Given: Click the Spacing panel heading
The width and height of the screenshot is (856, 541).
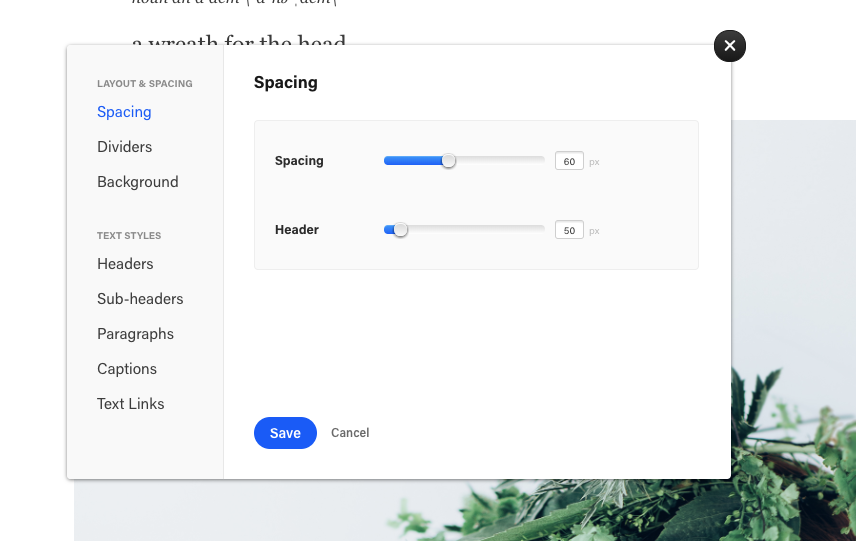Looking at the screenshot, I should click(286, 82).
